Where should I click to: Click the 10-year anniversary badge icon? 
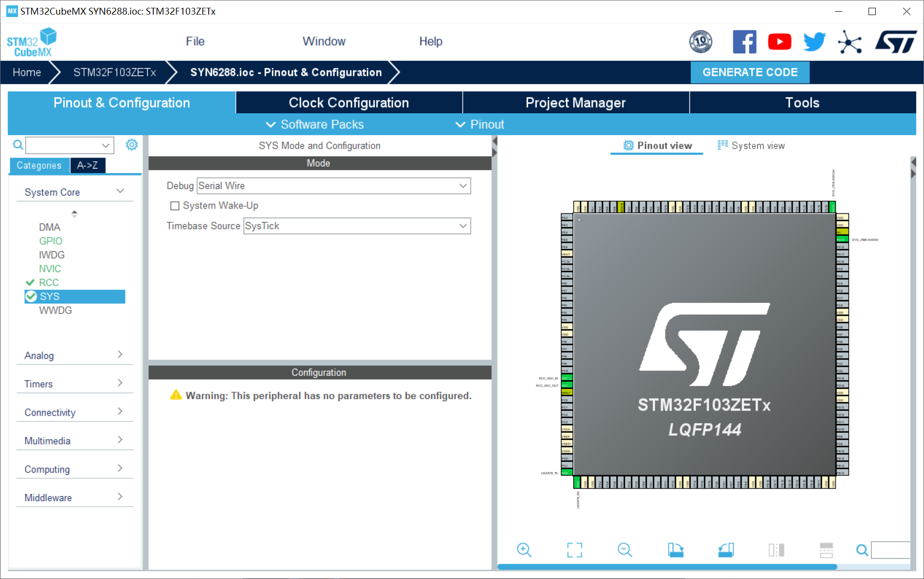pyautogui.click(x=701, y=42)
